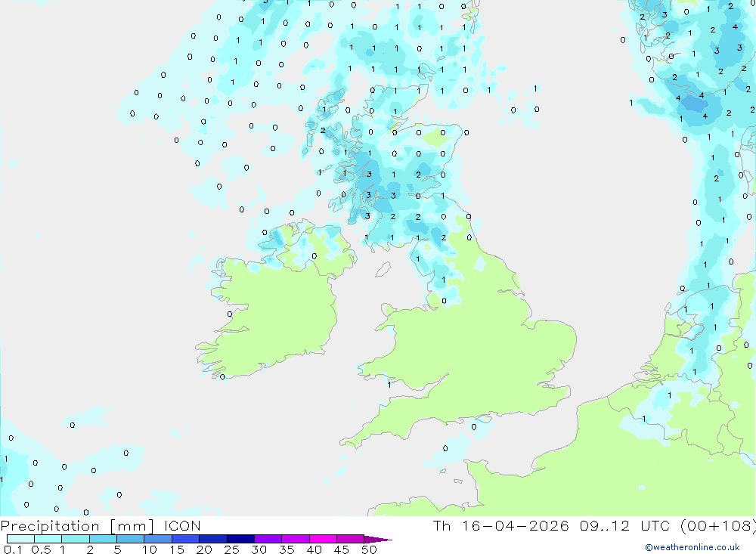This screenshot has width=756, height=554.
Task: Click the "09..12" time range text
Action: click(605, 526)
